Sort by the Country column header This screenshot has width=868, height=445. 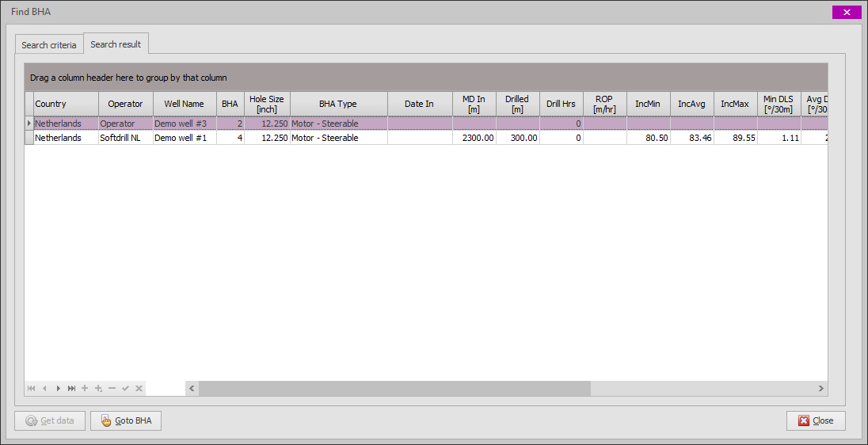coord(67,104)
